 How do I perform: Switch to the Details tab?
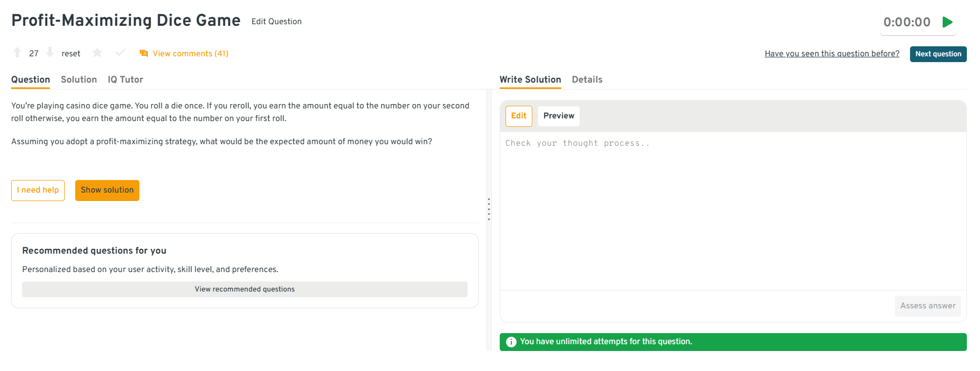[x=587, y=79]
